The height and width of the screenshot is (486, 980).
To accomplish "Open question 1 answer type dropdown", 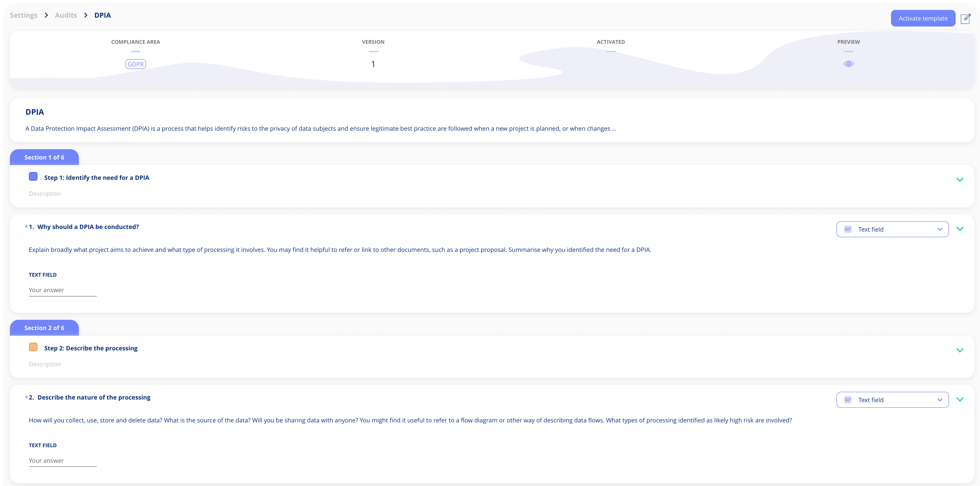I will point(892,229).
